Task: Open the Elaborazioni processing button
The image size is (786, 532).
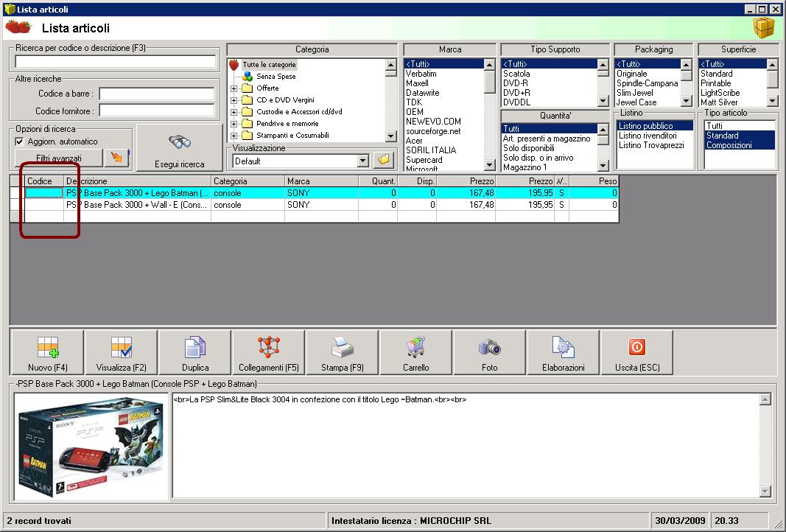Action: (x=564, y=352)
